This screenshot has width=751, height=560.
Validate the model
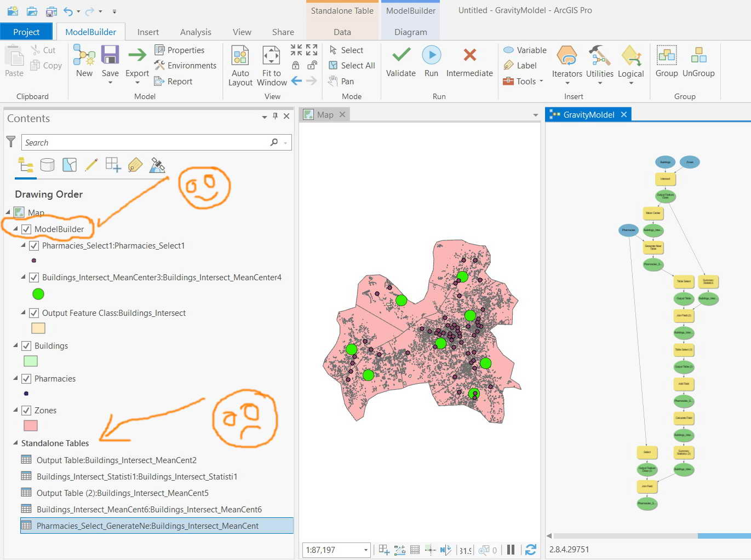point(400,61)
